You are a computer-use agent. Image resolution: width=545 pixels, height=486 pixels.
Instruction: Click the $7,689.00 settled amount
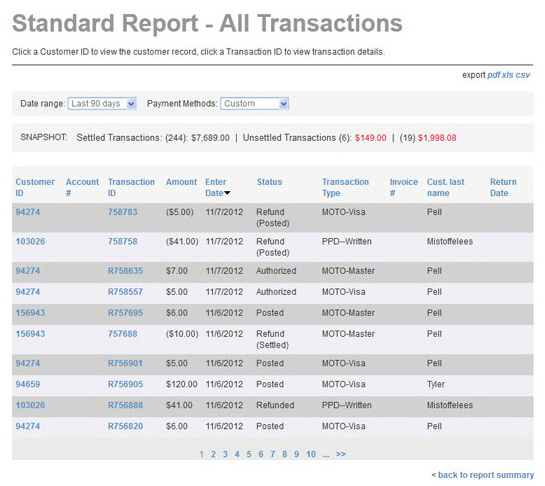tap(210, 138)
